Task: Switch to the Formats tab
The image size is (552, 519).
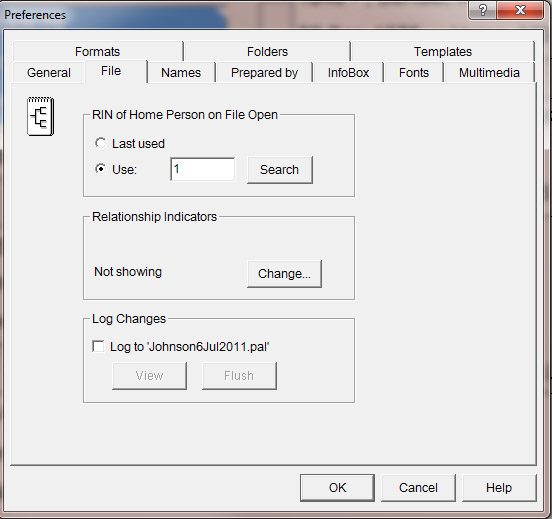Action: (x=98, y=51)
